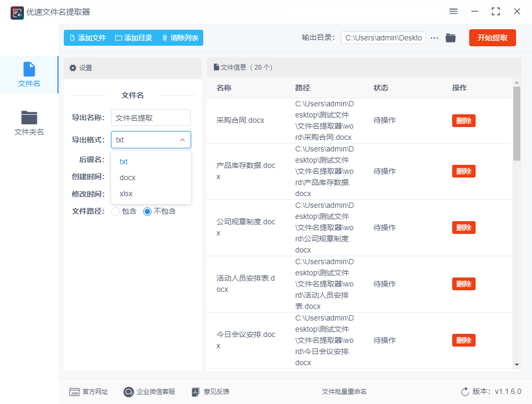Collapse the 导出格式 dropdown arrow
Screen dimensions: 532x404
(182, 140)
